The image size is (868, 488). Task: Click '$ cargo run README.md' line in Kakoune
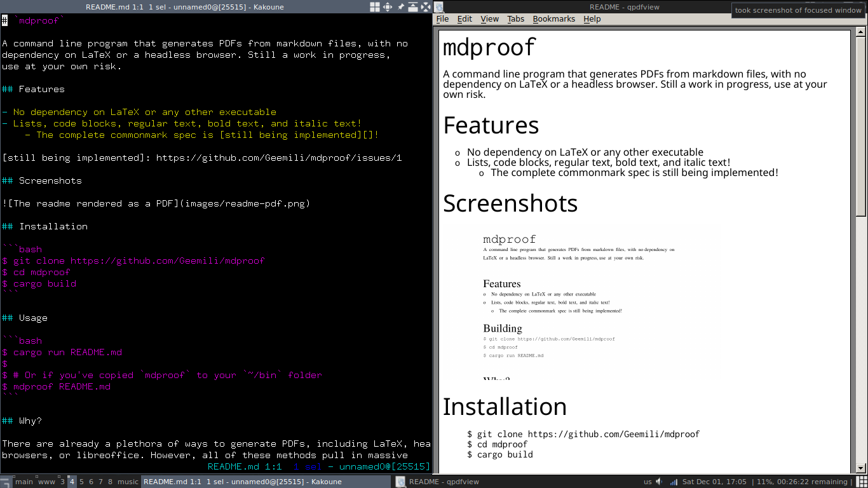62,353
